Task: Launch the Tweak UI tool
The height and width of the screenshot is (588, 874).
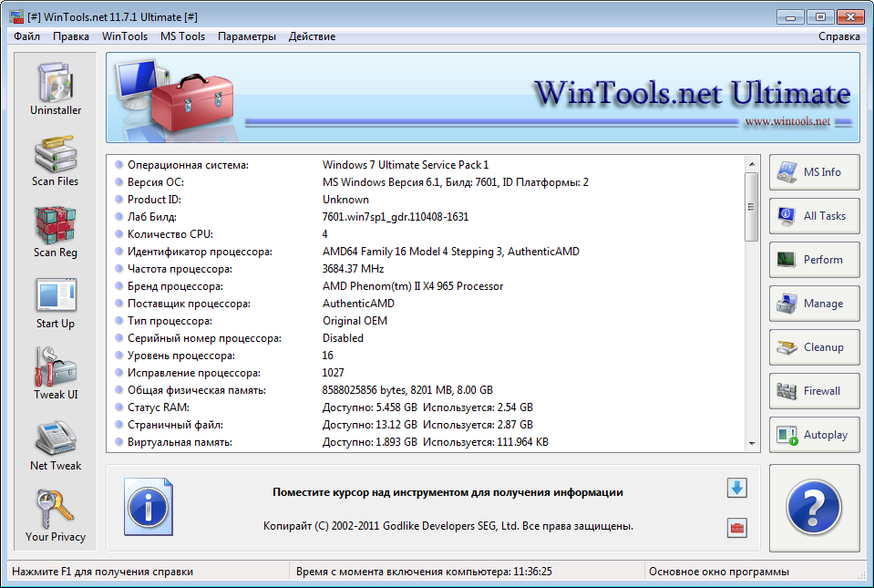Action: (56, 374)
